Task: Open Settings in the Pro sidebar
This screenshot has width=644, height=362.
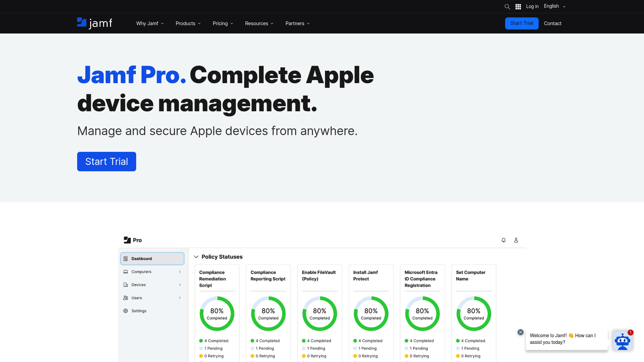Action: 139,311
